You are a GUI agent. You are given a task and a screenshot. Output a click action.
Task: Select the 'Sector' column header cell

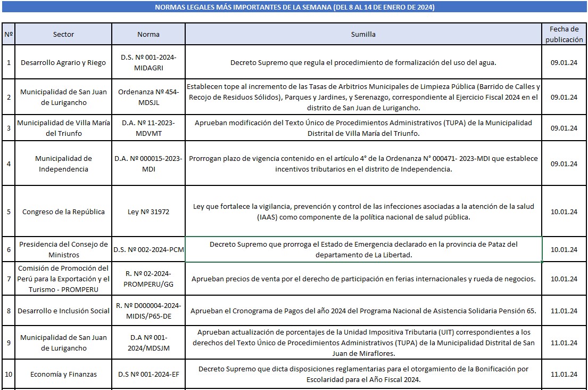pos(63,34)
